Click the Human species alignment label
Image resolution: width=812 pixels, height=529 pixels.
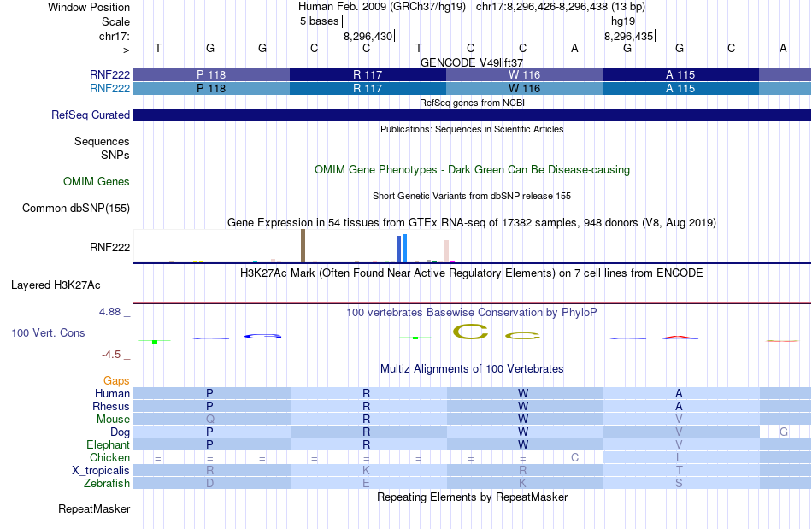tap(112, 393)
